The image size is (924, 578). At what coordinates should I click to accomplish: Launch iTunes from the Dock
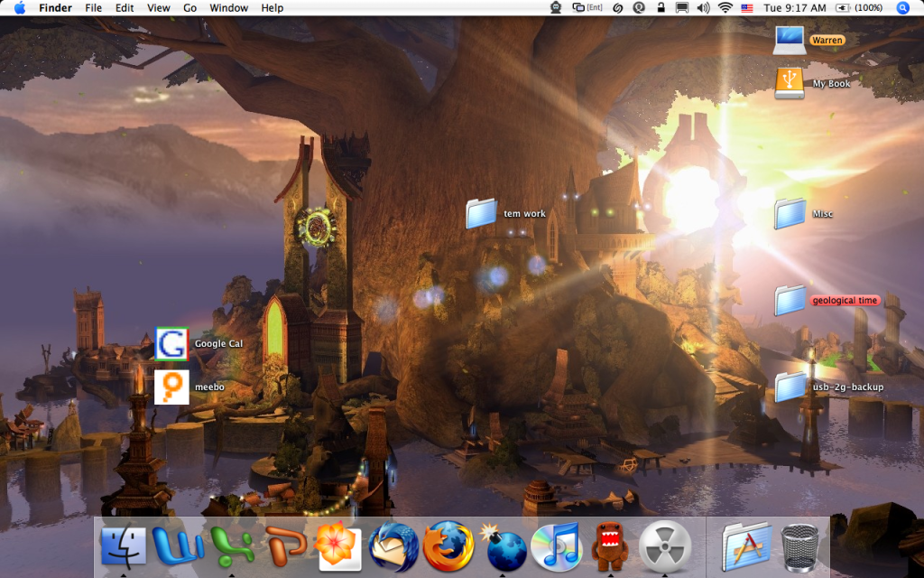[556, 546]
